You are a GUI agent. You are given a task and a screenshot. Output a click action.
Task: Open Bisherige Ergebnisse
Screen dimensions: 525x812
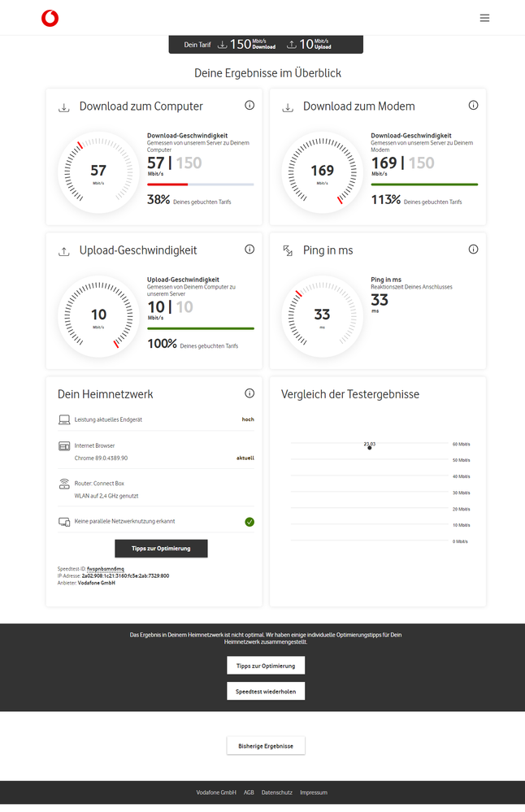point(266,745)
